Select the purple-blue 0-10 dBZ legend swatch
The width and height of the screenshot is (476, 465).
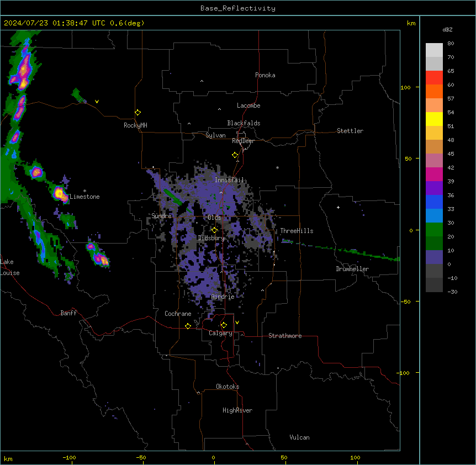(434, 257)
